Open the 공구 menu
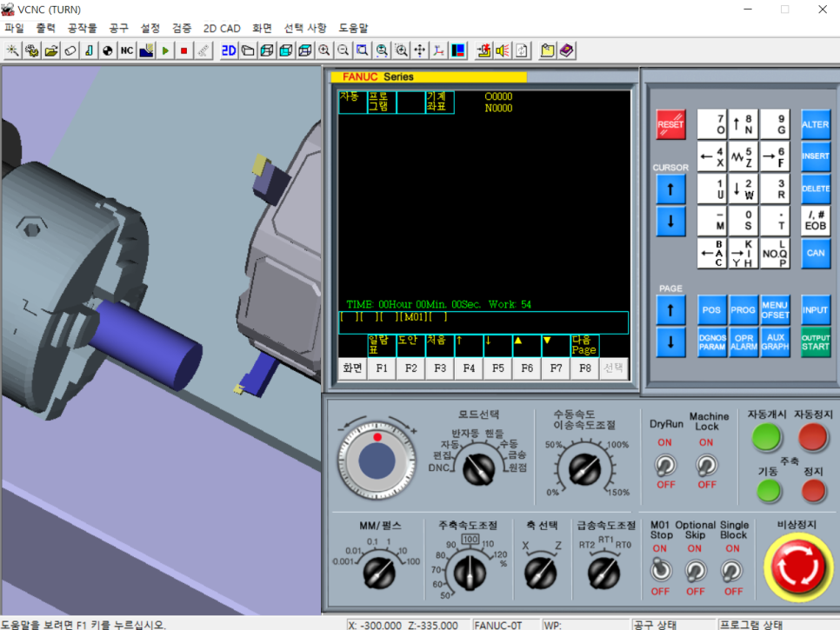 (118, 28)
